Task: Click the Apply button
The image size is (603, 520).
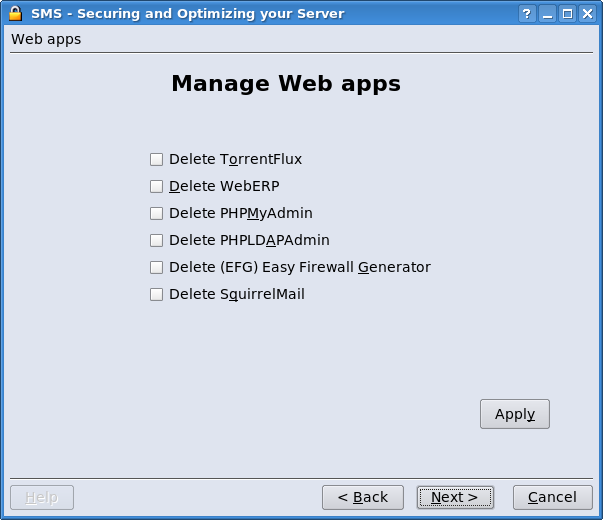Action: (x=515, y=414)
